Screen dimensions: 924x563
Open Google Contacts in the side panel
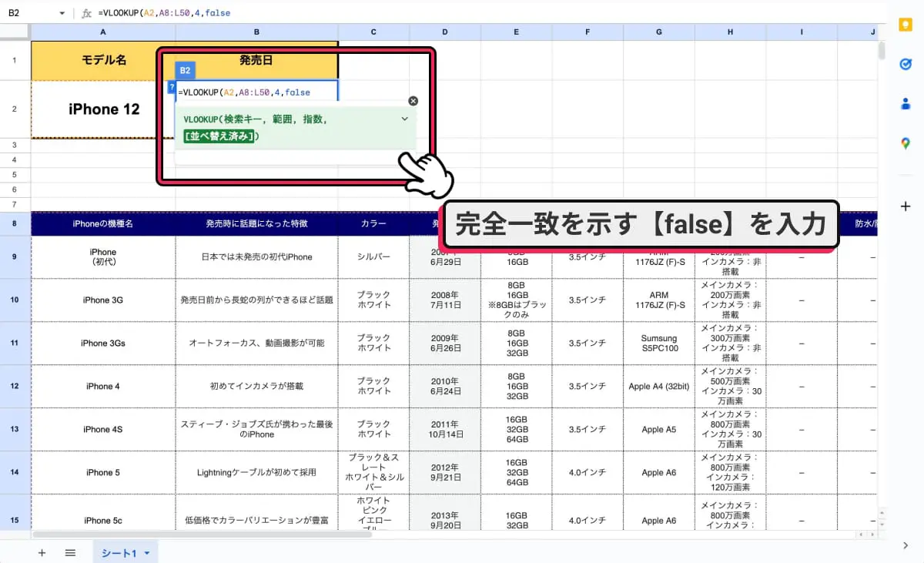pyautogui.click(x=905, y=104)
